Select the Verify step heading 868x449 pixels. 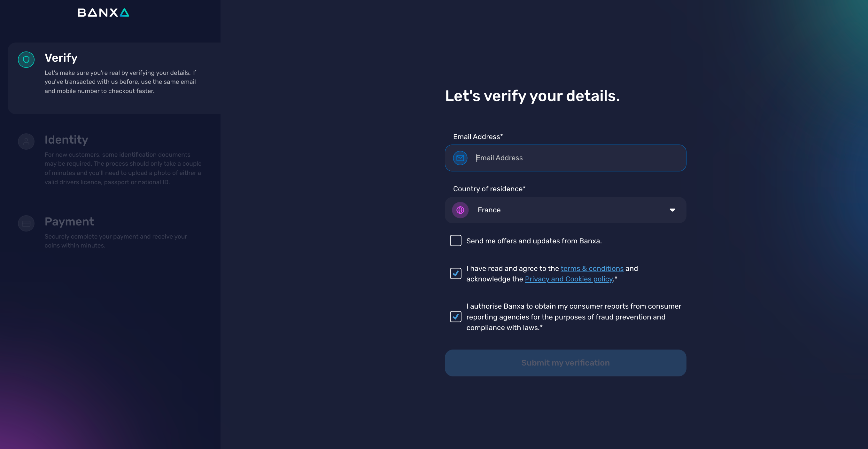tap(61, 58)
